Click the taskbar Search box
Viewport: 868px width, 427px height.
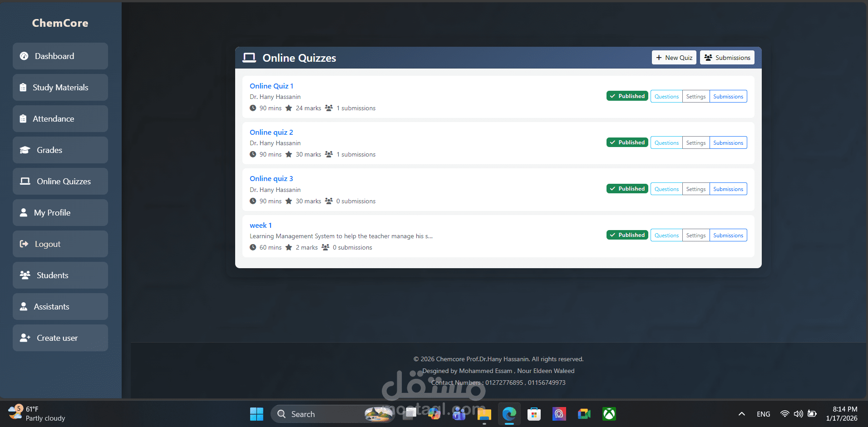click(x=332, y=414)
